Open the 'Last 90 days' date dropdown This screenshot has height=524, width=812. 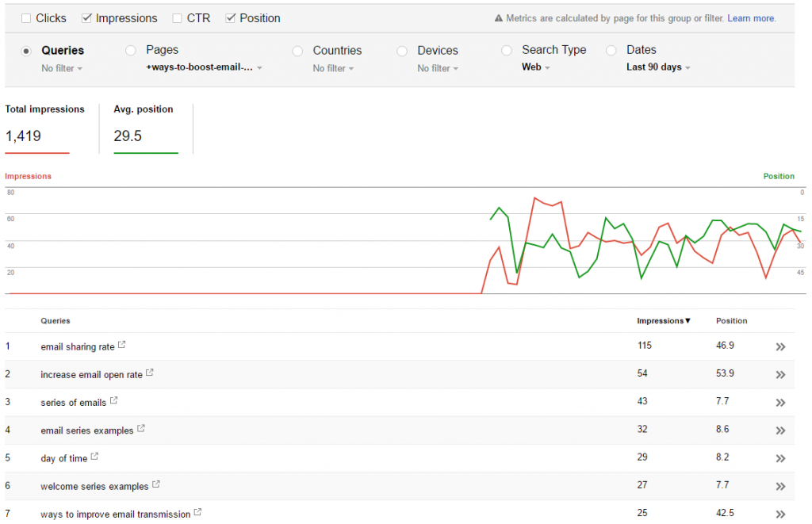(x=657, y=67)
